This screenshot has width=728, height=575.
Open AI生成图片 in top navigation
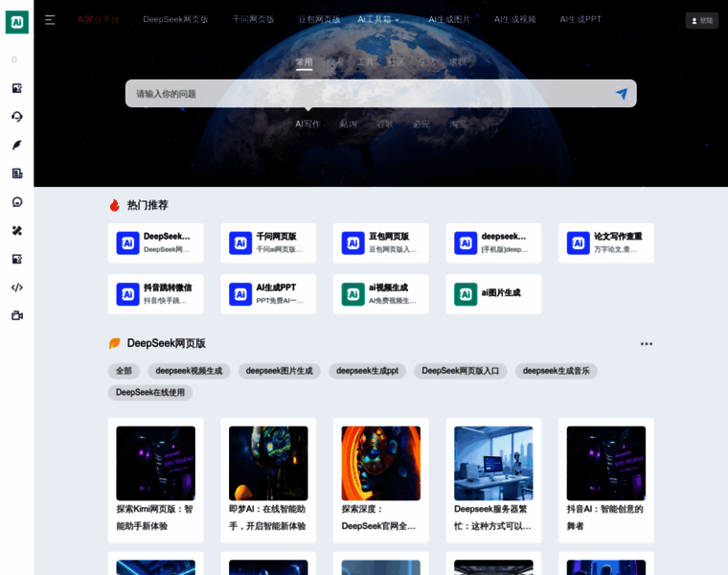coord(449,19)
